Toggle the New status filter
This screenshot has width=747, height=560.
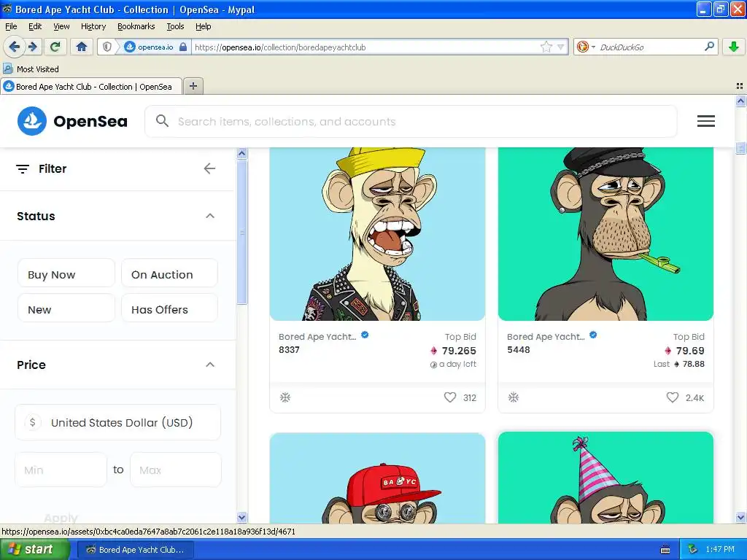[x=66, y=309]
